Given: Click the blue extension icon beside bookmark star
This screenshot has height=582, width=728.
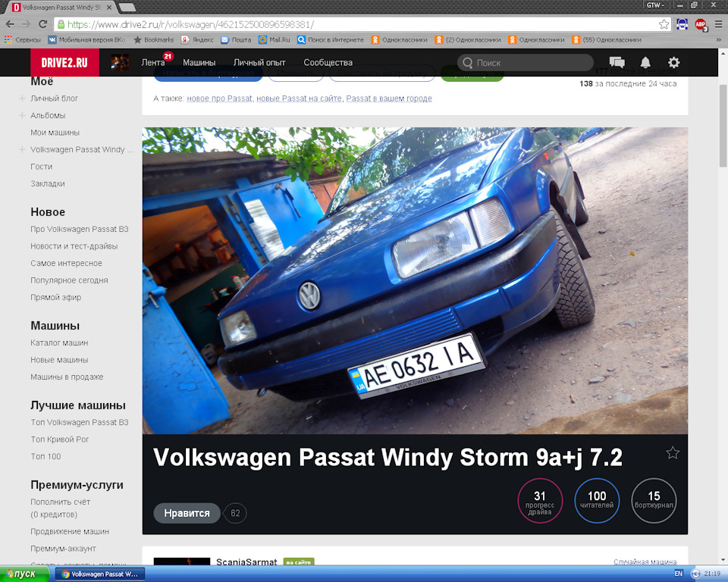Looking at the screenshot, I should coord(682,24).
